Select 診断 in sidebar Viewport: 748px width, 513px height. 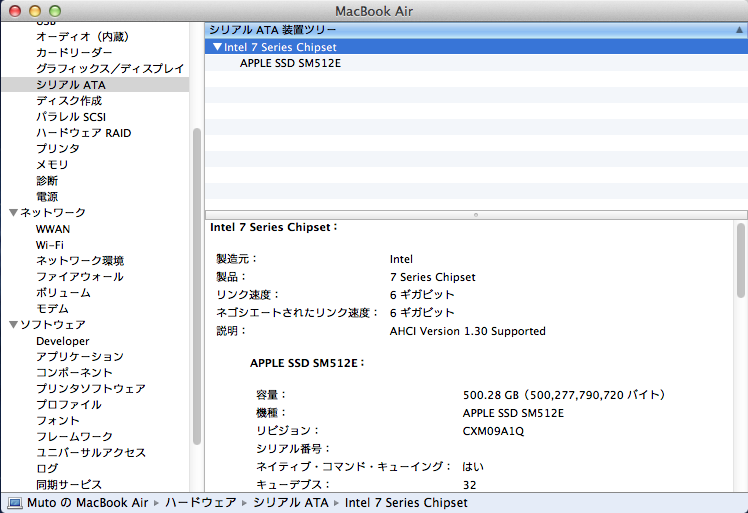point(47,181)
